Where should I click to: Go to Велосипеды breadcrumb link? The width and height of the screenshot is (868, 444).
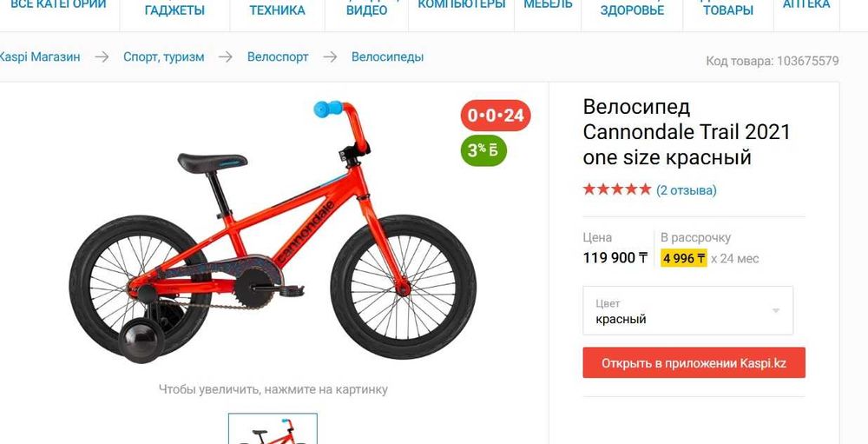pyautogui.click(x=387, y=56)
